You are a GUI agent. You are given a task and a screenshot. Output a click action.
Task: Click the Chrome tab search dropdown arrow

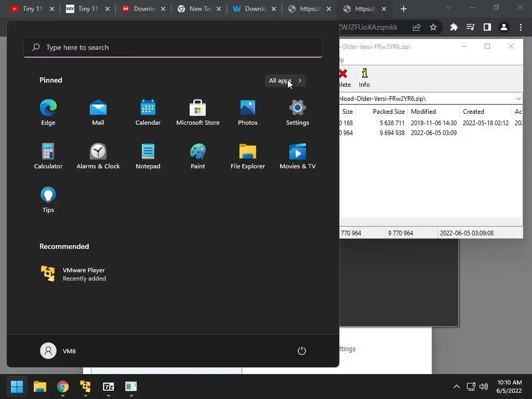click(x=448, y=7)
